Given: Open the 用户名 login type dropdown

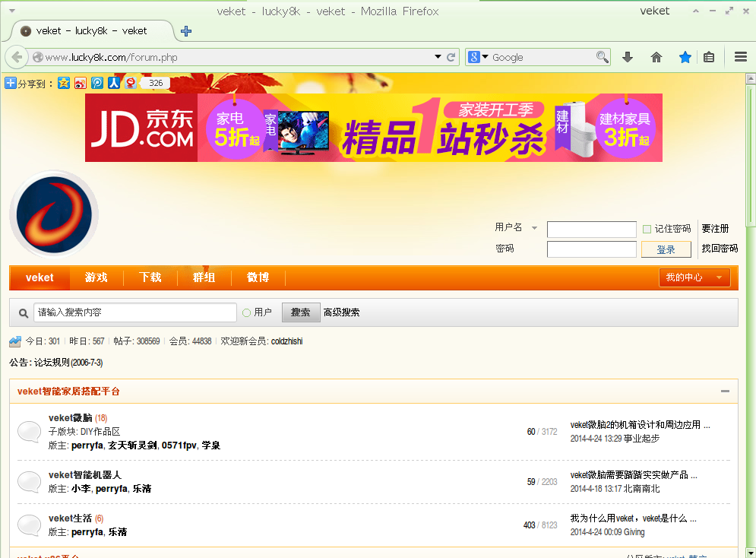Looking at the screenshot, I should tap(534, 228).
